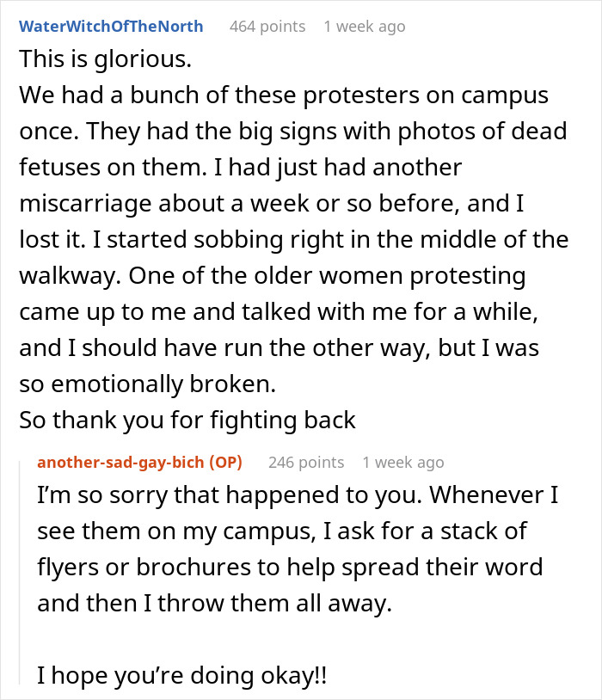The width and height of the screenshot is (602, 700).
Task: Click the 246 points score
Action: click(x=305, y=463)
